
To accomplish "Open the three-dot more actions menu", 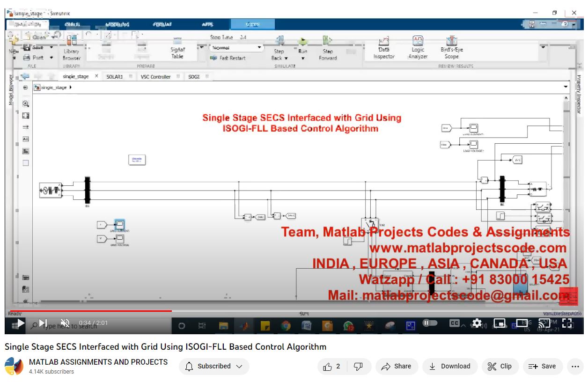I will [574, 367].
